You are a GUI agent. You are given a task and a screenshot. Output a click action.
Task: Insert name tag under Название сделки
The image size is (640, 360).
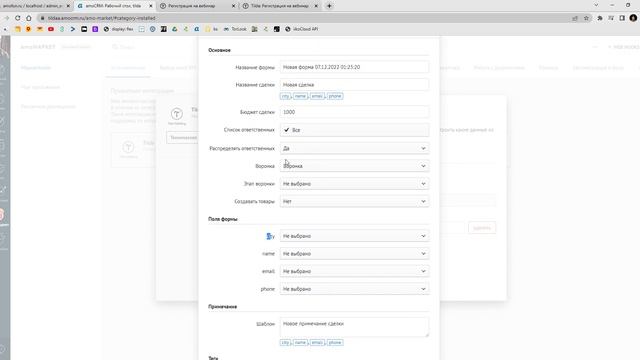300,96
